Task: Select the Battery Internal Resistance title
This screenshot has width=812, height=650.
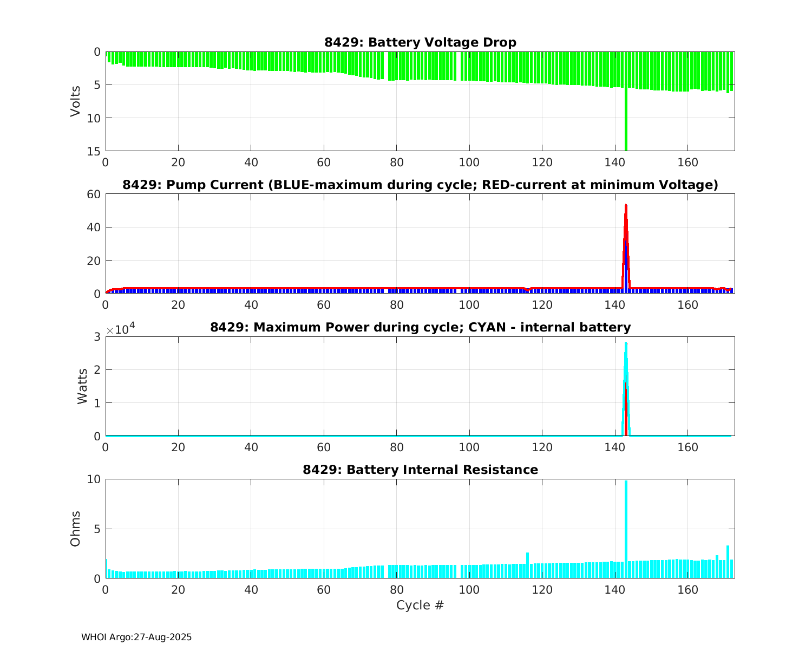Action: [420, 470]
